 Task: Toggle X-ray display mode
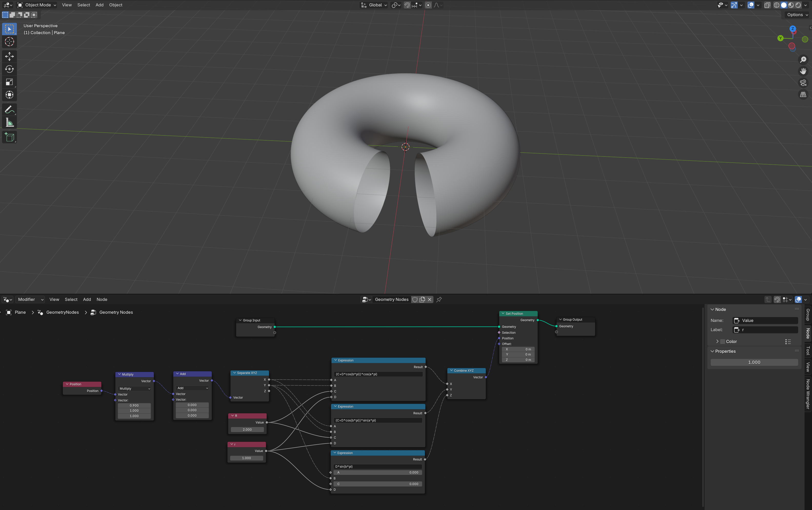pyautogui.click(x=767, y=5)
